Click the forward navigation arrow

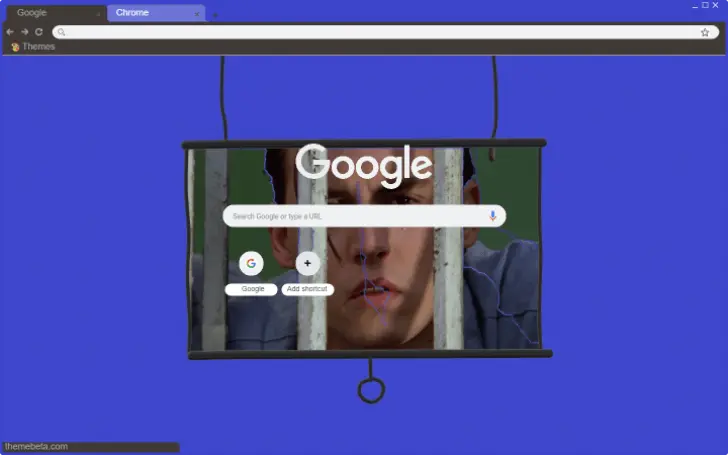coord(24,32)
